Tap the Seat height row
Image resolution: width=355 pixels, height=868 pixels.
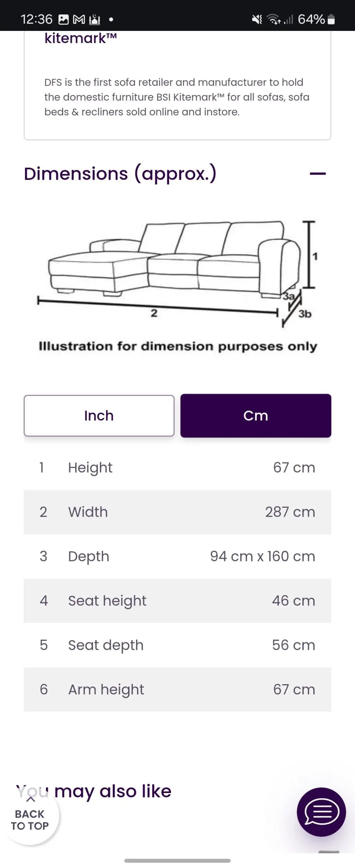point(177,600)
